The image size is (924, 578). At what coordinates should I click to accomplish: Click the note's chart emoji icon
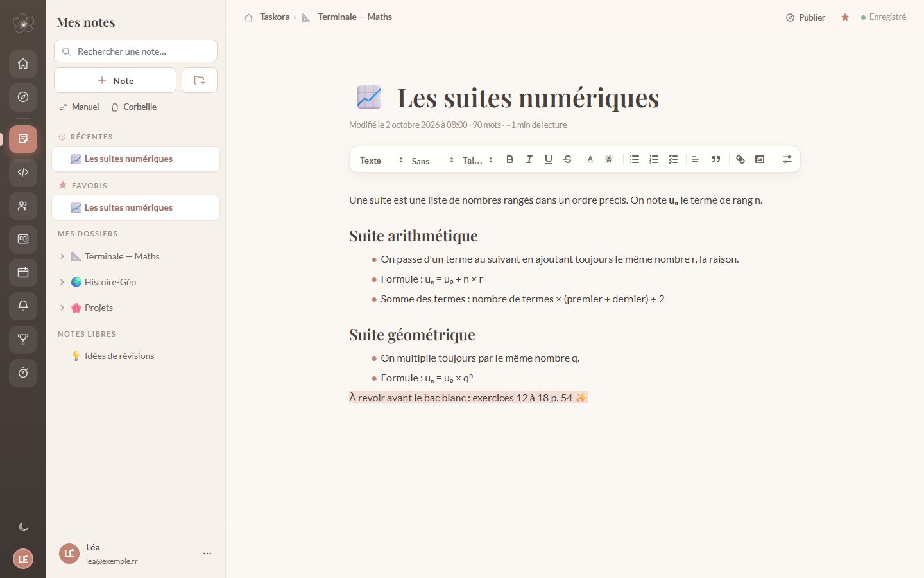(x=369, y=97)
